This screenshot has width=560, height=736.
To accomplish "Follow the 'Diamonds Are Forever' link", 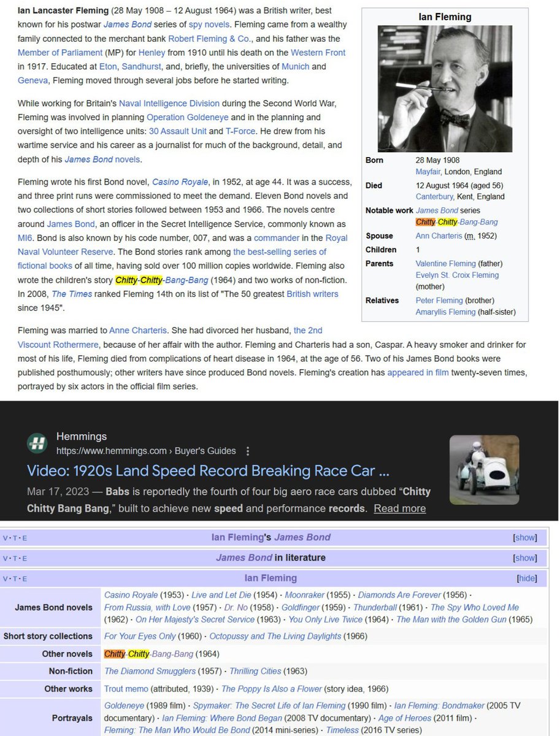I will click(x=399, y=595).
